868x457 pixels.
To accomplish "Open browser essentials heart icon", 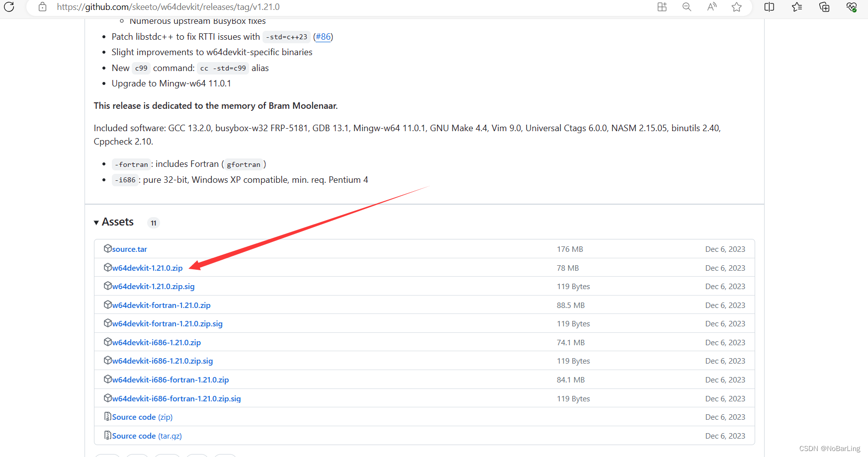I will tap(852, 7).
